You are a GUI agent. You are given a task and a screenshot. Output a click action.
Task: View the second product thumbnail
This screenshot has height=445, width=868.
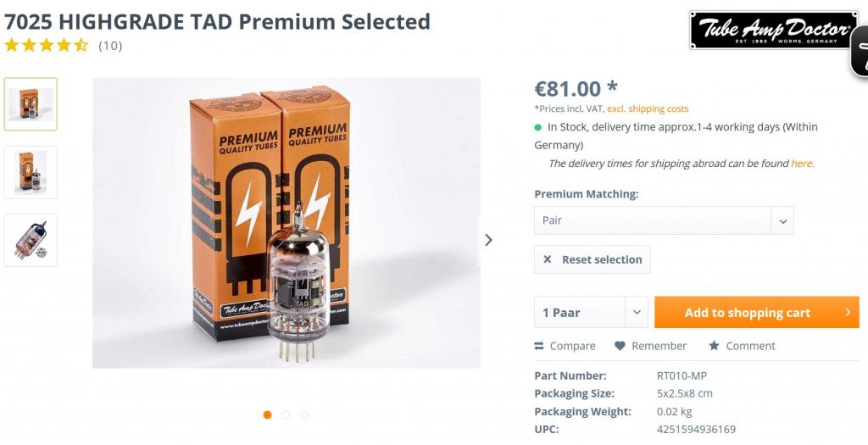coord(31,172)
